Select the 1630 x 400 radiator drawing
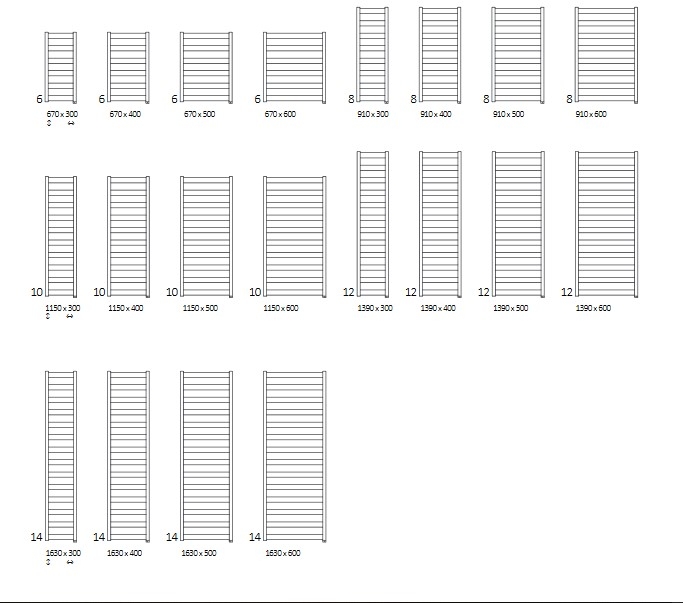 click(128, 457)
